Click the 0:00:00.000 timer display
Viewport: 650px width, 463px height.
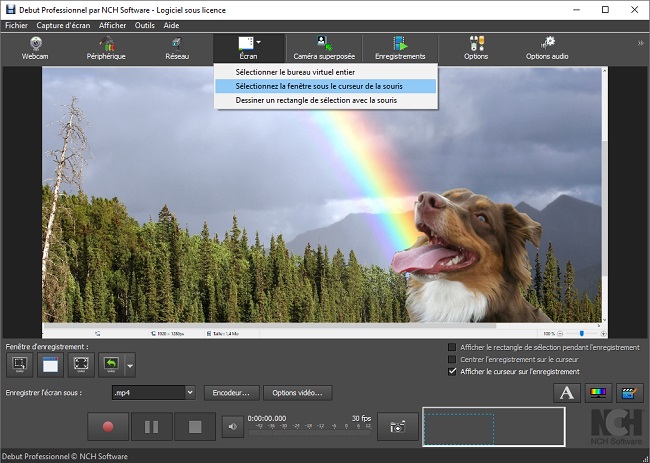267,419
